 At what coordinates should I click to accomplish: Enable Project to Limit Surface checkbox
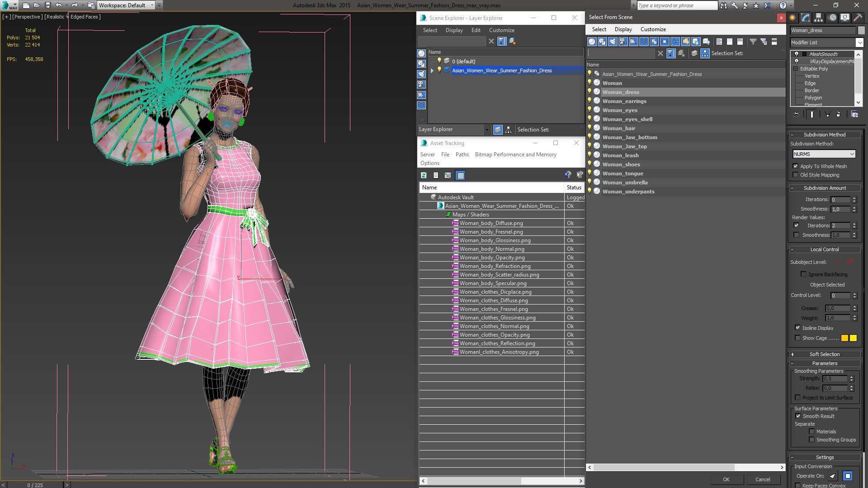797,398
